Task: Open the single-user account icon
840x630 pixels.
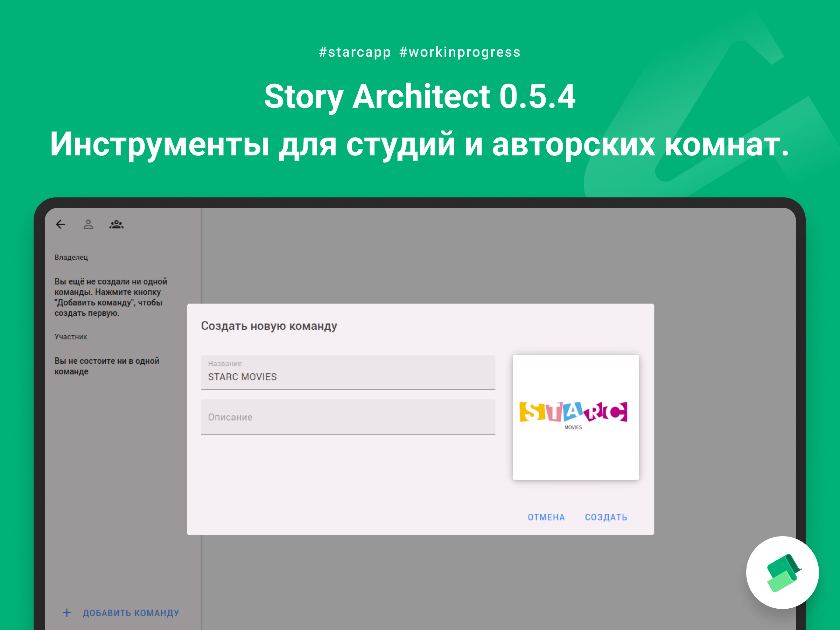Action: [89, 224]
